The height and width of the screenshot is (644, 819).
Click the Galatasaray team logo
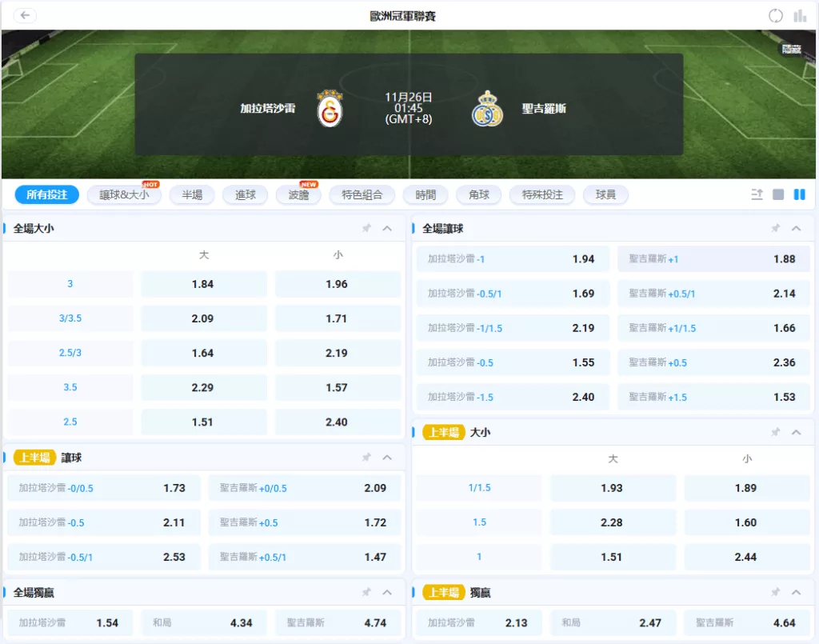pos(330,109)
